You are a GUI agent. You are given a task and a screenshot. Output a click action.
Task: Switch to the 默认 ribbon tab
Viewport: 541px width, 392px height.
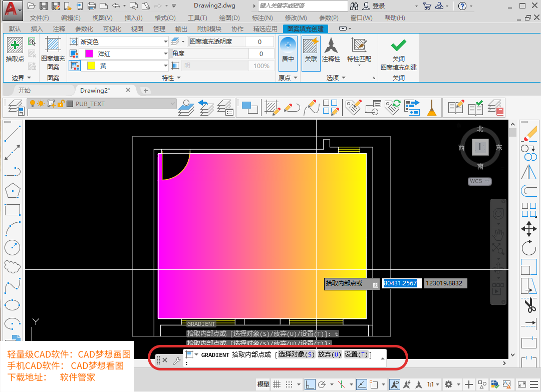click(15, 29)
